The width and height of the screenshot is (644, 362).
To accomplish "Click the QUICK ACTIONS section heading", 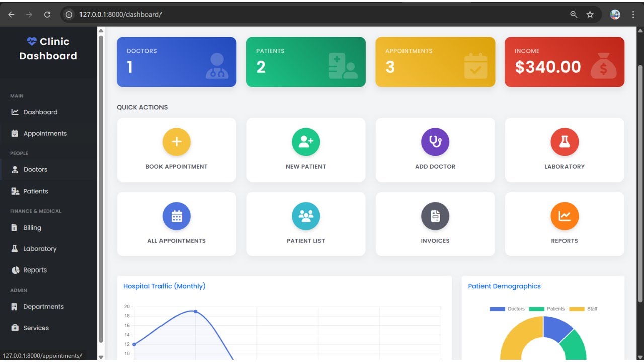I will coord(142,107).
